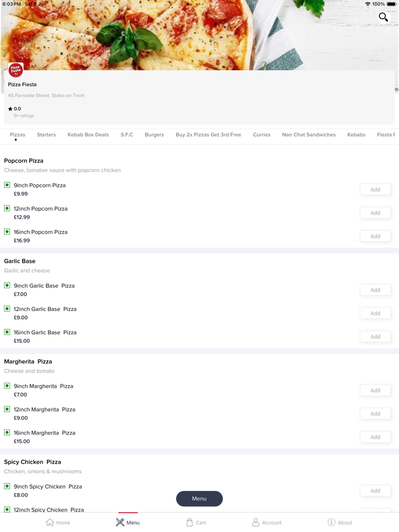Select the Spicy Chicken Pizza section header
Screen dimensions: 399x532
(x=33, y=461)
